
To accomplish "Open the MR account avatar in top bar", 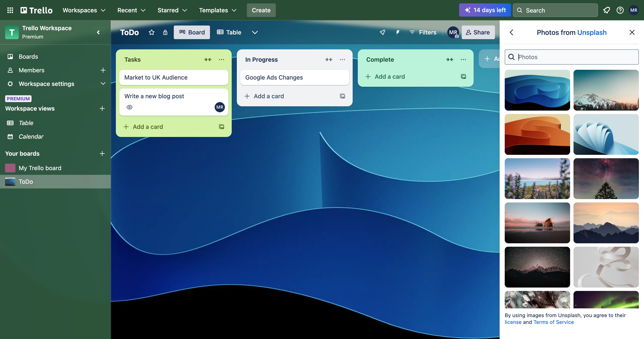I will point(634,10).
